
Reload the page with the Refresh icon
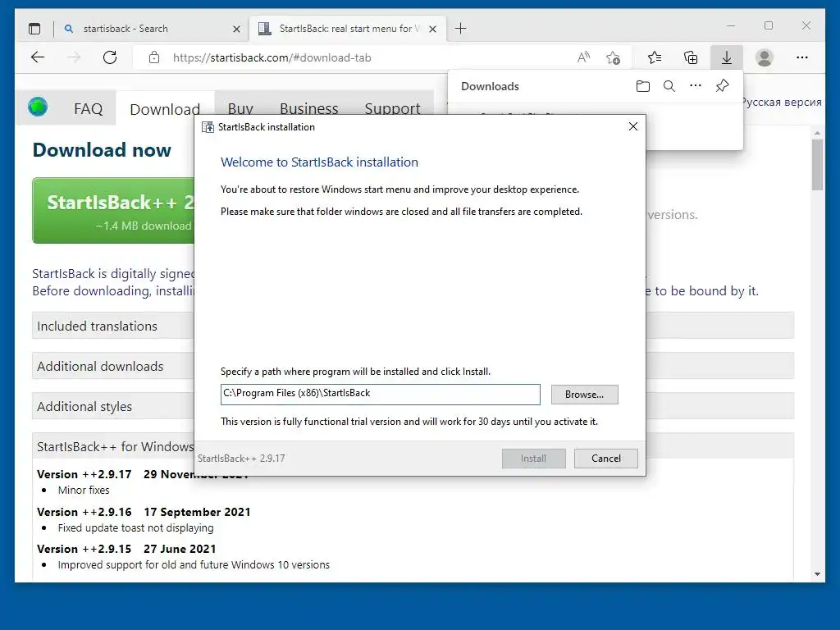click(110, 57)
